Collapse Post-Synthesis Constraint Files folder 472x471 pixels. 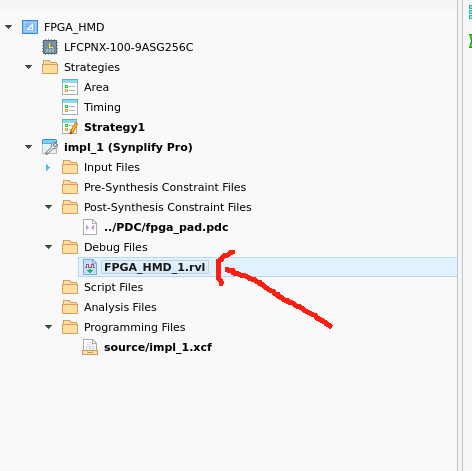[x=49, y=207]
